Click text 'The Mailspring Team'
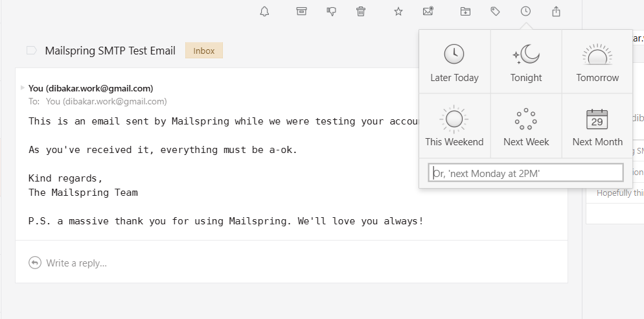This screenshot has width=644, height=319. coord(83,193)
